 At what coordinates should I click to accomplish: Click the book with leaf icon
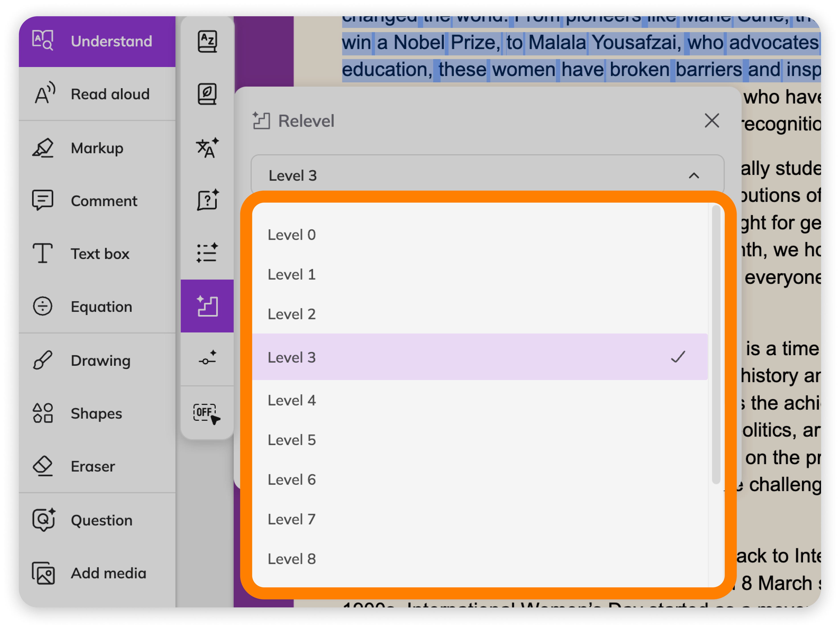pos(207,94)
